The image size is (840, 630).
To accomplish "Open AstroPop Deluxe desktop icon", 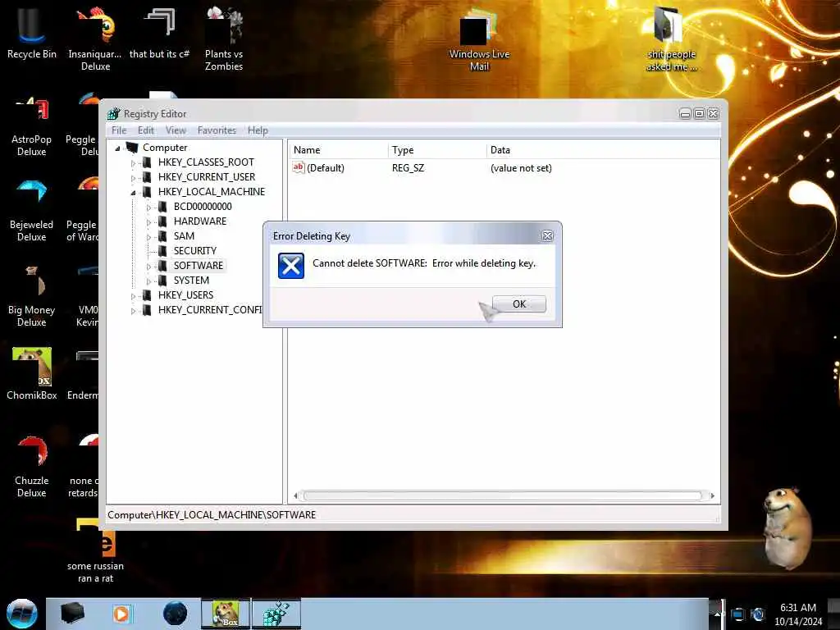I will (32, 126).
